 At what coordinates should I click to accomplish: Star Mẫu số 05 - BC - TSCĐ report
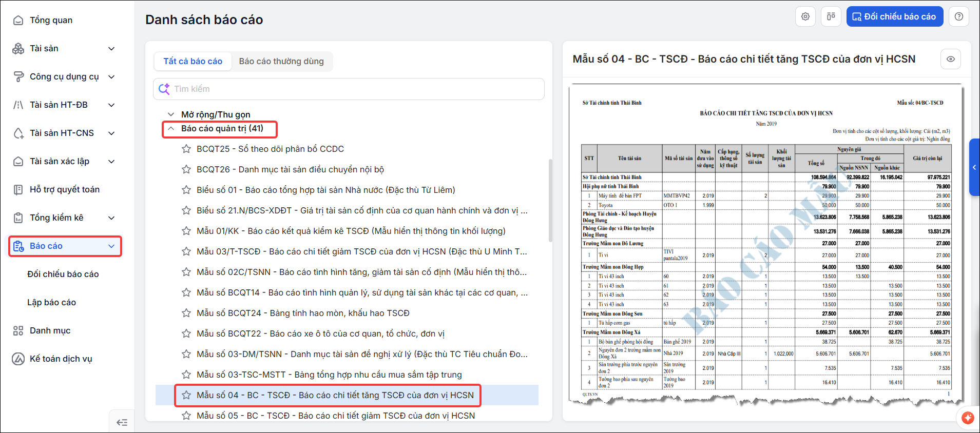pos(186,416)
